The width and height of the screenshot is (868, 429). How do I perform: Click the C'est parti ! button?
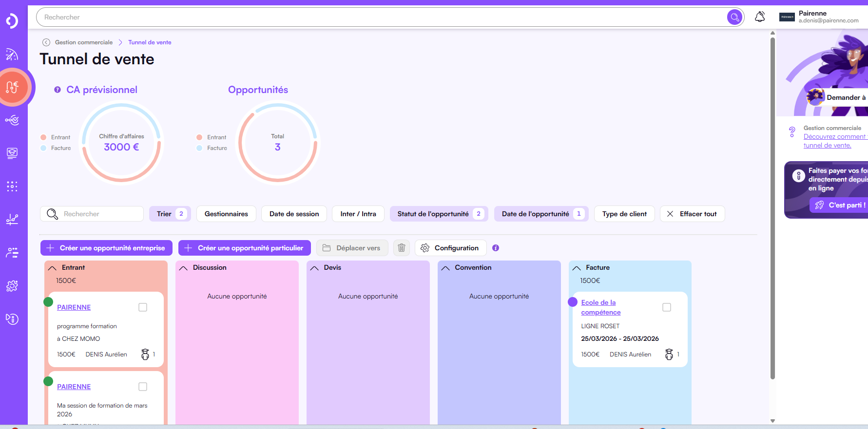click(839, 205)
